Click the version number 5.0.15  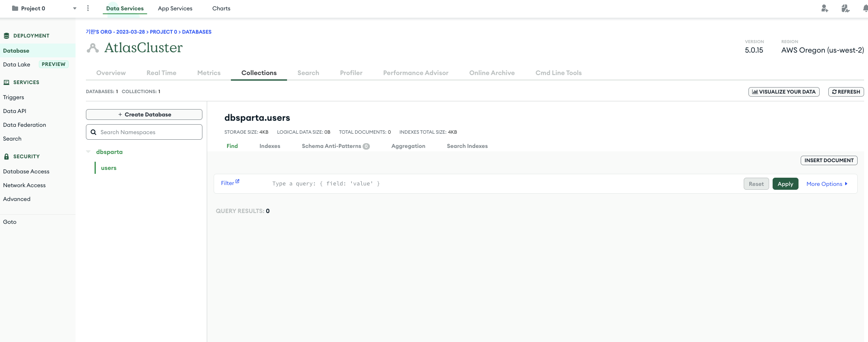pos(754,50)
